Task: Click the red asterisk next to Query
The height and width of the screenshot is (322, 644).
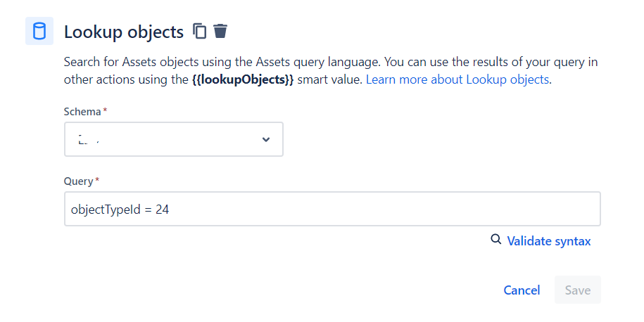Action: [97, 180]
